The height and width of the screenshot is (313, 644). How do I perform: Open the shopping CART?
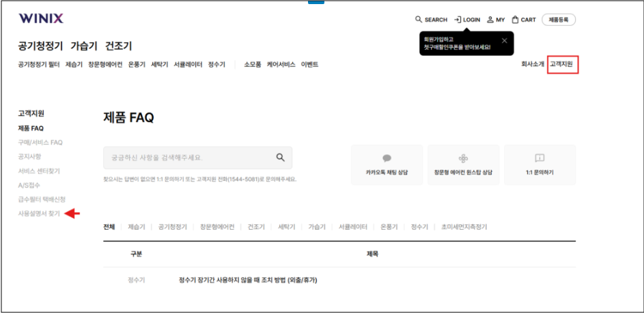(x=524, y=20)
